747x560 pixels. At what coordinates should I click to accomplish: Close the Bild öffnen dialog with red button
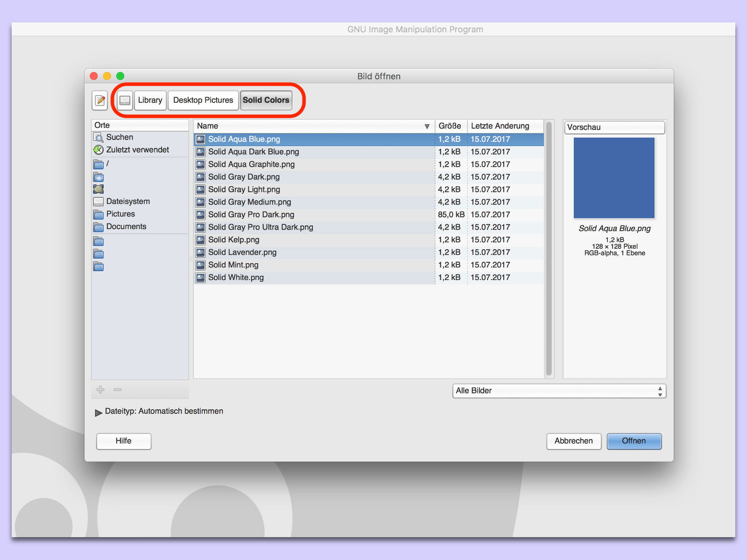point(94,76)
